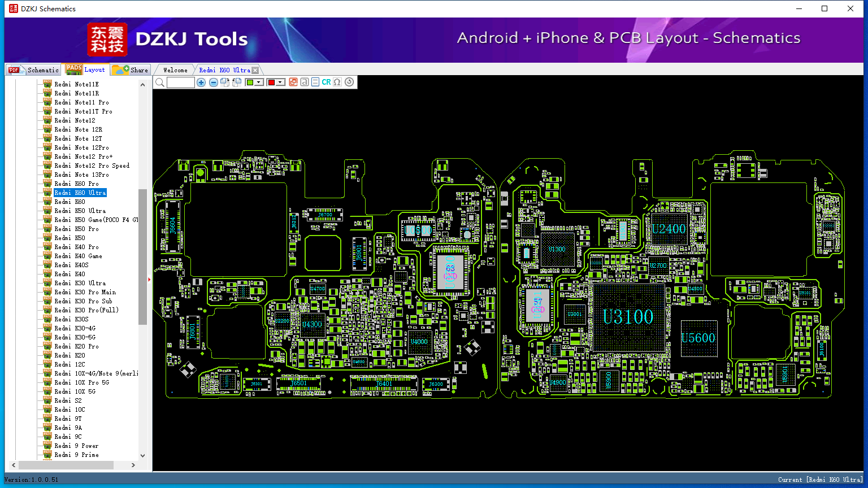Click the search magnifier icon in the toolbar
Screen dimensions: 868x488
point(160,82)
